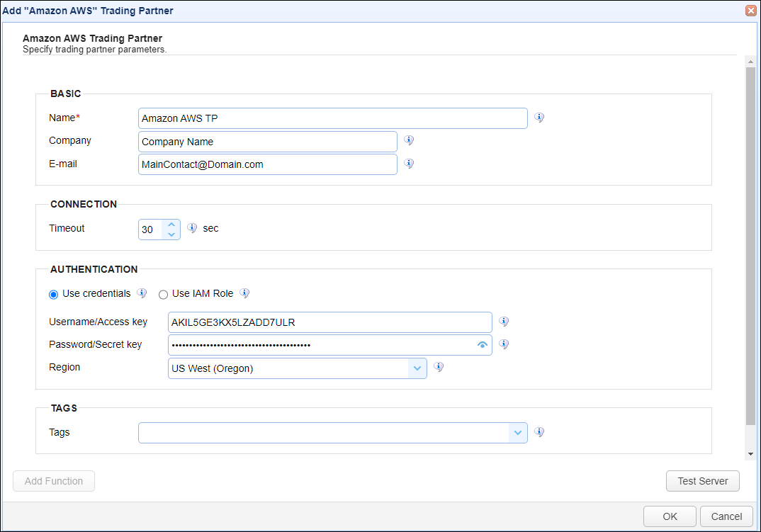Click the scrollbar up arrow
This screenshot has height=532, width=761.
(x=751, y=62)
